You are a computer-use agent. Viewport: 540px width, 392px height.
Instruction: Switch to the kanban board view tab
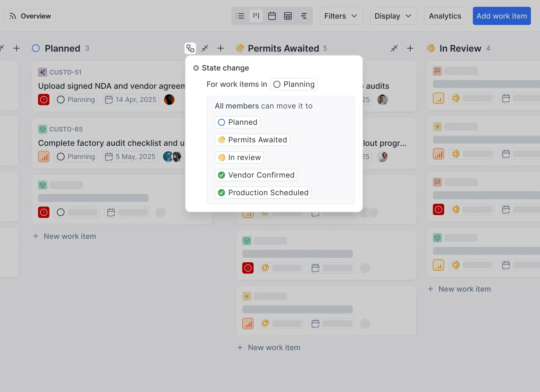(256, 16)
